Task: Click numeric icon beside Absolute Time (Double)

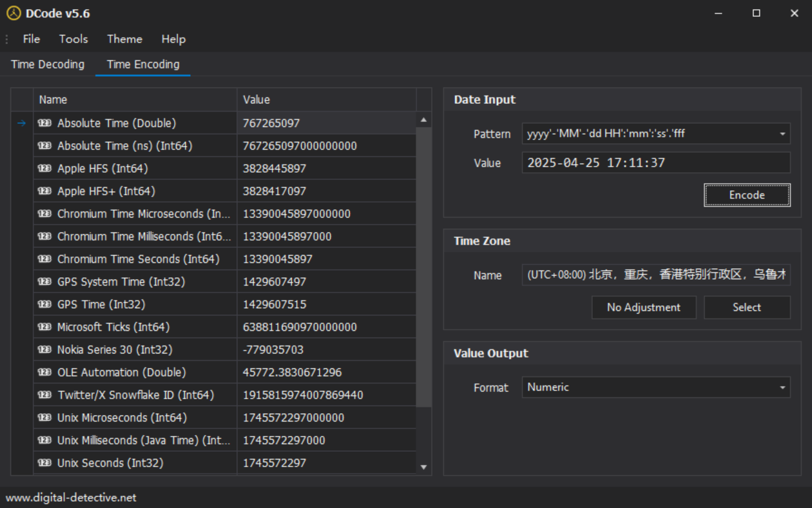Action: (45, 123)
